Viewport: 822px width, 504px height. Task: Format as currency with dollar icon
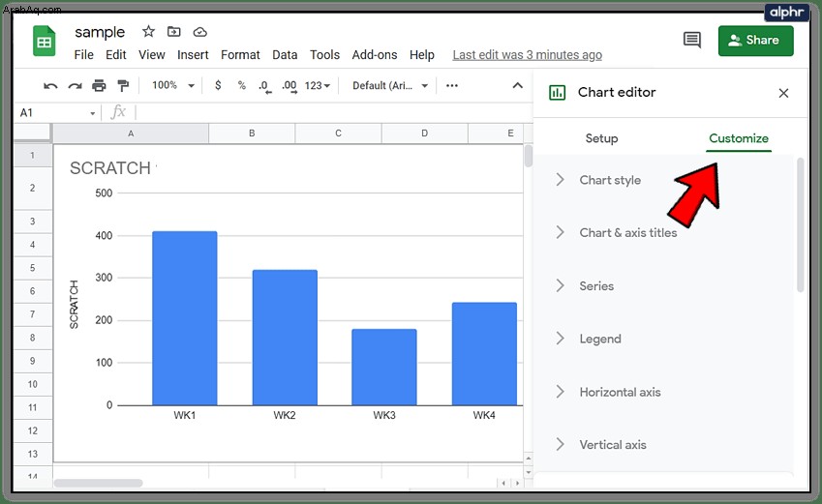click(218, 85)
